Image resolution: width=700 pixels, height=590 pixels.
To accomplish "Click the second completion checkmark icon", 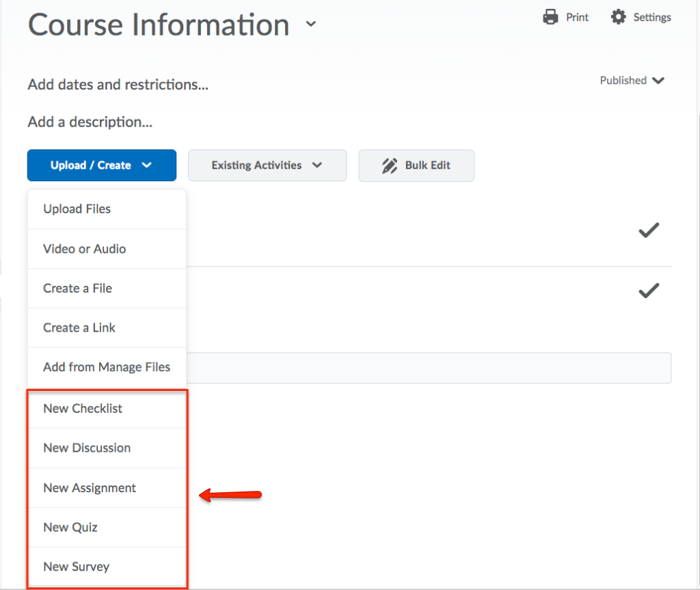I will click(648, 291).
